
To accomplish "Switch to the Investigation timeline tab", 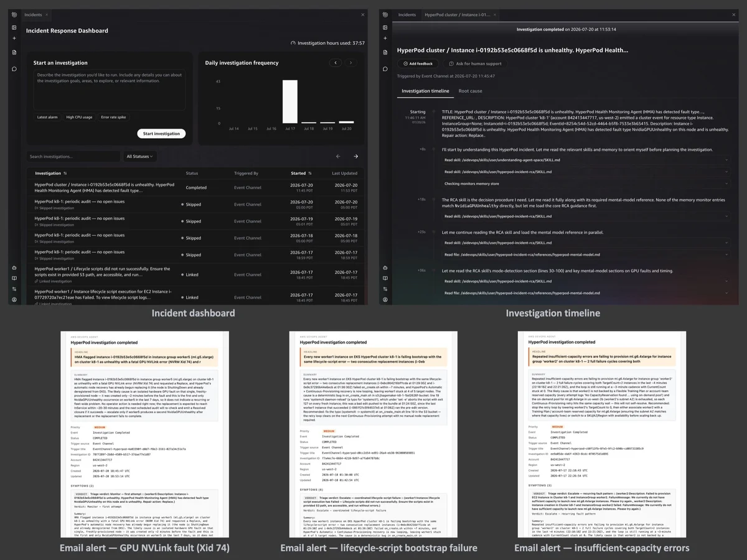I will [425, 91].
